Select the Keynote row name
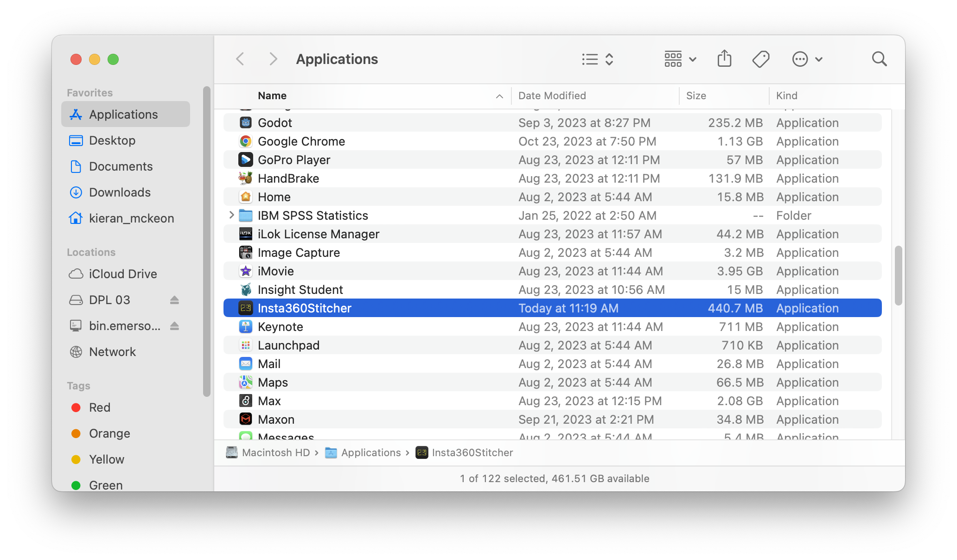 pyautogui.click(x=280, y=327)
